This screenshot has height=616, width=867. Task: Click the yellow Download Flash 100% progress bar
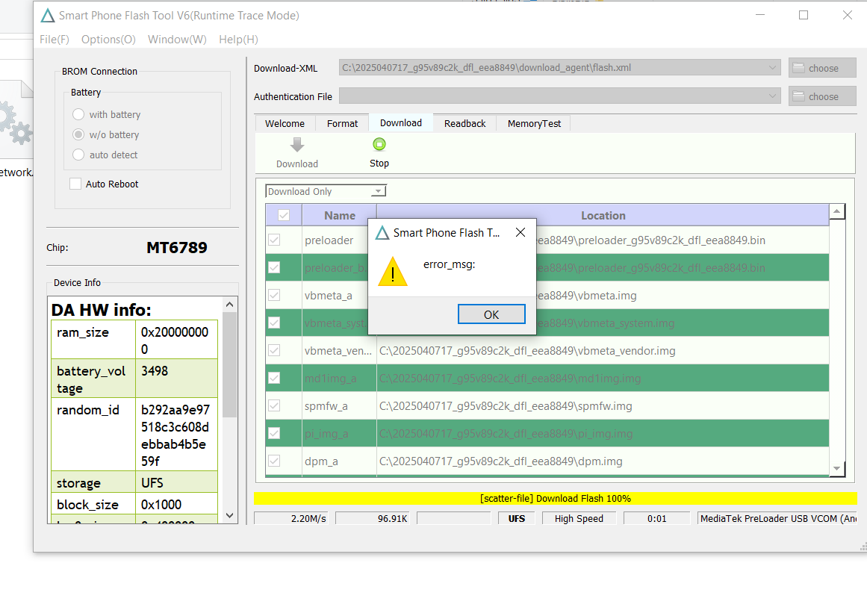click(x=555, y=498)
